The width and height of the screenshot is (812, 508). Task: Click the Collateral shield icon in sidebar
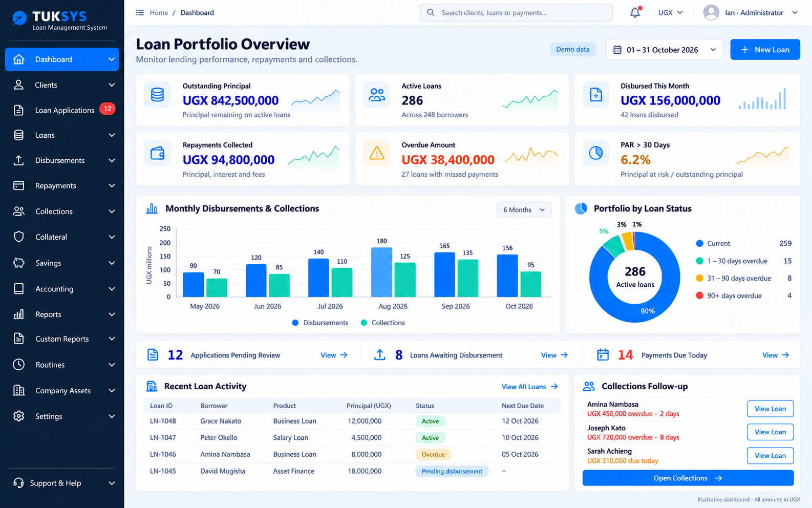(19, 237)
